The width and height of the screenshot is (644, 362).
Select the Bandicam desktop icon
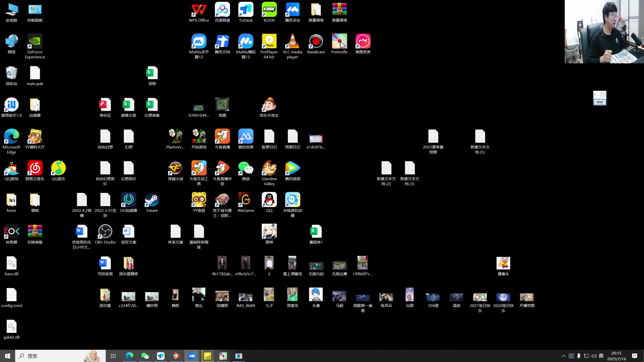tap(316, 44)
